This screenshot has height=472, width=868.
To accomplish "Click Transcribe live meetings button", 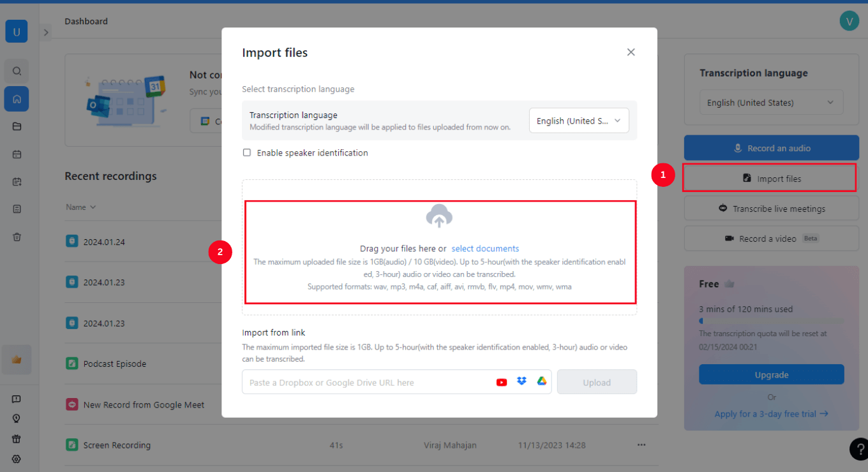I will (772, 209).
